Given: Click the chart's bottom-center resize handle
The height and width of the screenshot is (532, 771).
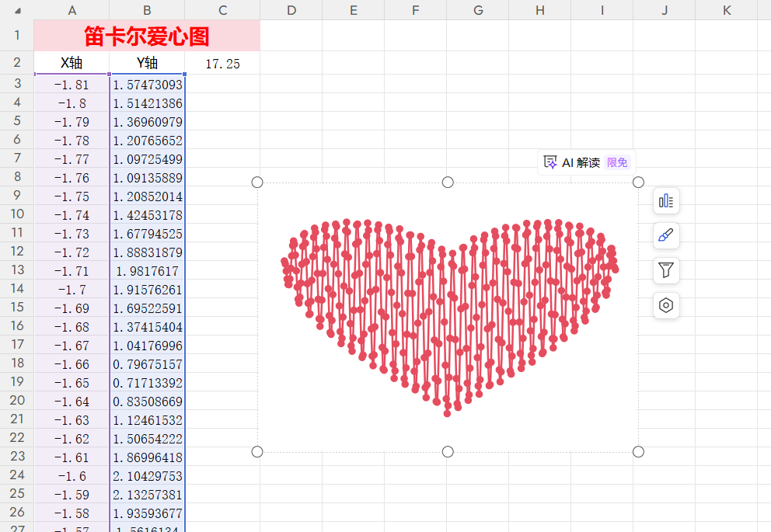Looking at the screenshot, I should point(448,452).
